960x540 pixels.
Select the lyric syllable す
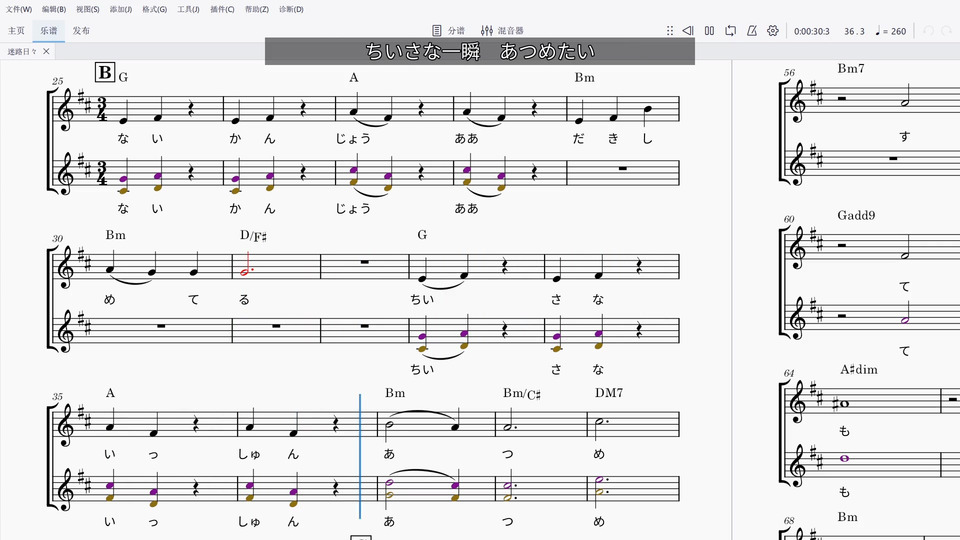[x=905, y=137]
